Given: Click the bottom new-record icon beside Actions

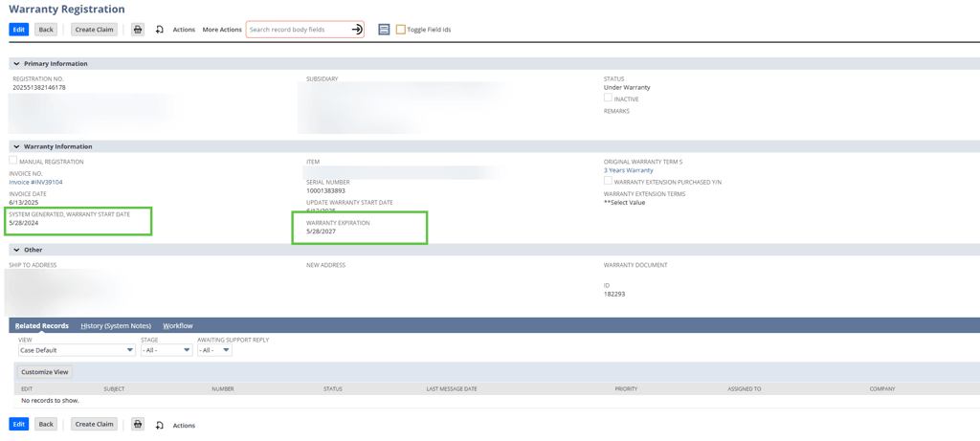Looking at the screenshot, I should [160, 425].
